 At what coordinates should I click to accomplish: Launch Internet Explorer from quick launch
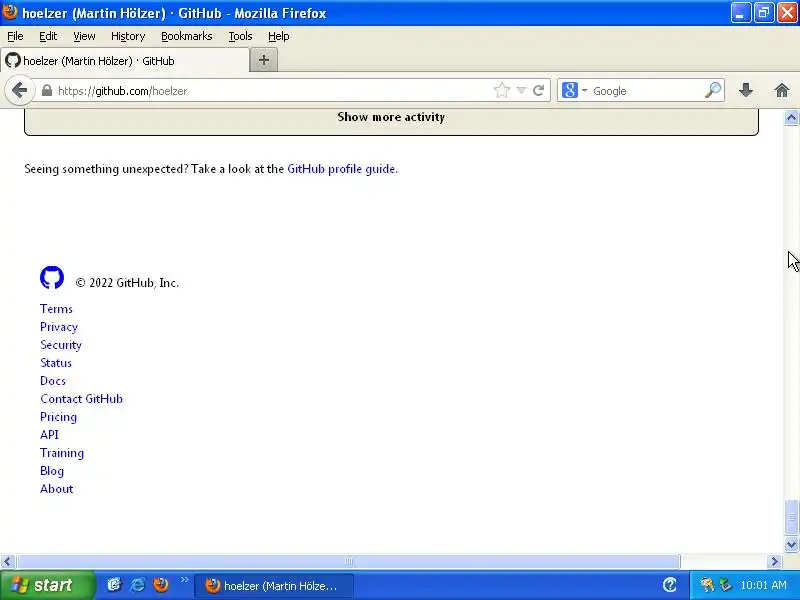[137, 585]
